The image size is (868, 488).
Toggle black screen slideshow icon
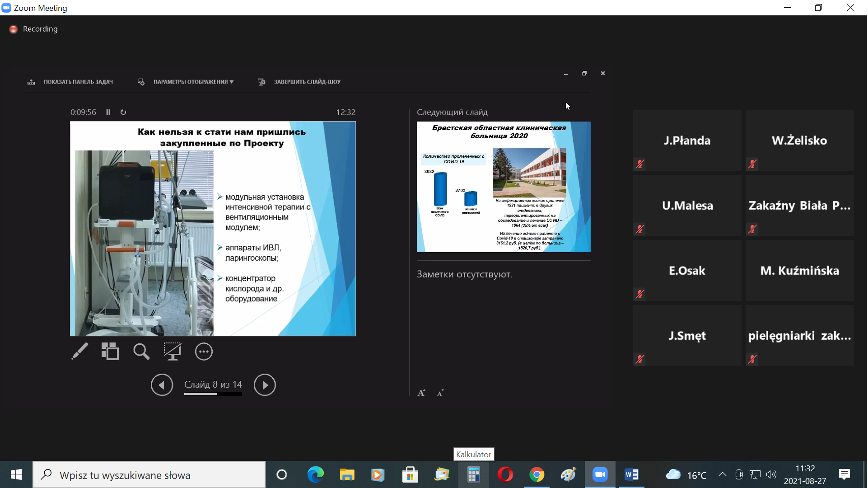click(172, 352)
